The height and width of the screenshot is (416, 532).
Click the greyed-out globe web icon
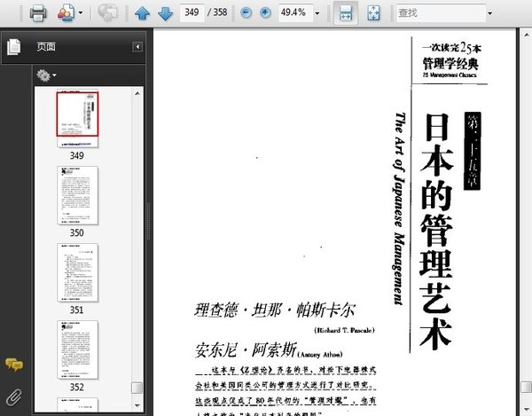point(107,13)
